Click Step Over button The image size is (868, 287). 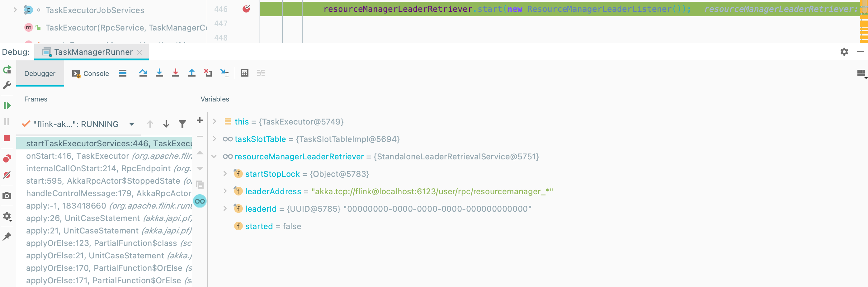tap(143, 73)
